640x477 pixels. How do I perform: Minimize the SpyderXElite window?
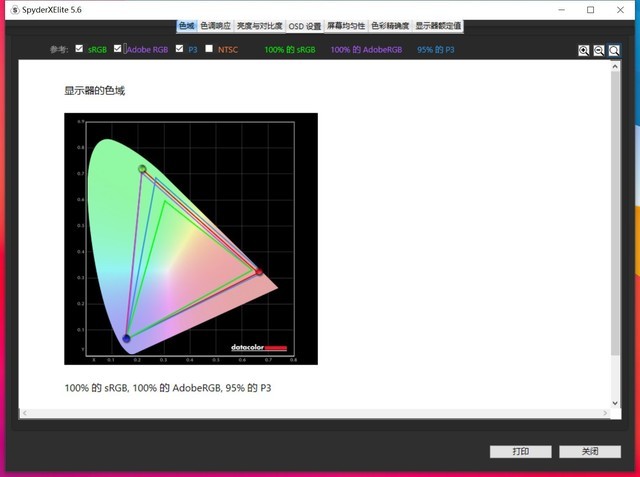pos(562,10)
